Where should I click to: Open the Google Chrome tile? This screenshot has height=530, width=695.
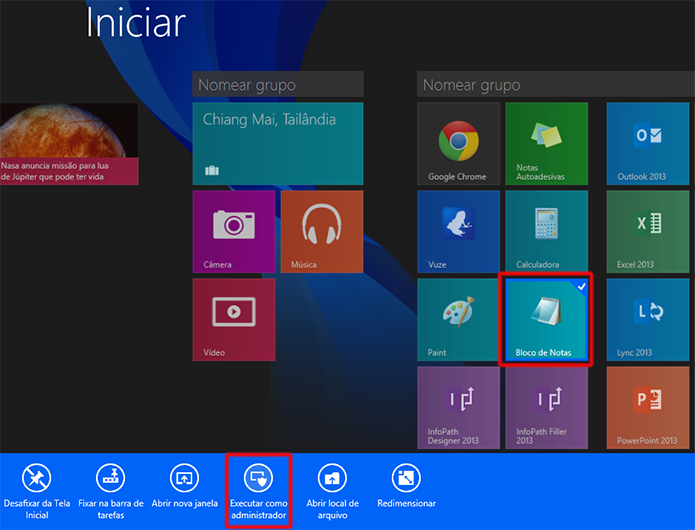(458, 144)
